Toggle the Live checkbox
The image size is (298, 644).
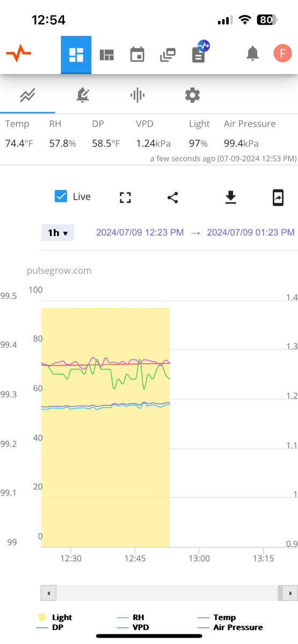(61, 196)
